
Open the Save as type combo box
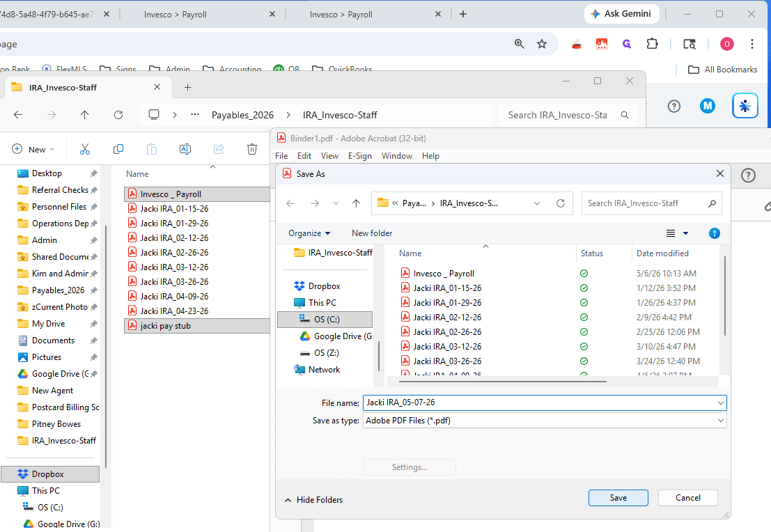coord(545,421)
